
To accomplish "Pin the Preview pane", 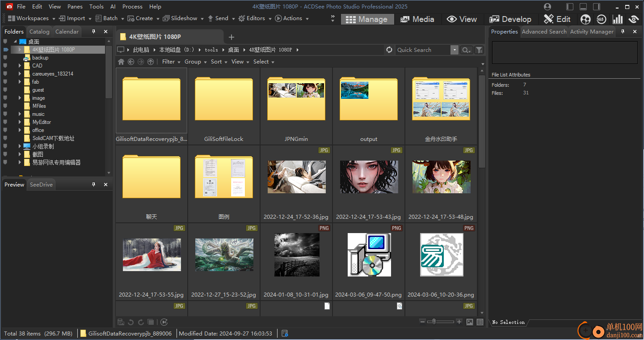I will (x=94, y=184).
